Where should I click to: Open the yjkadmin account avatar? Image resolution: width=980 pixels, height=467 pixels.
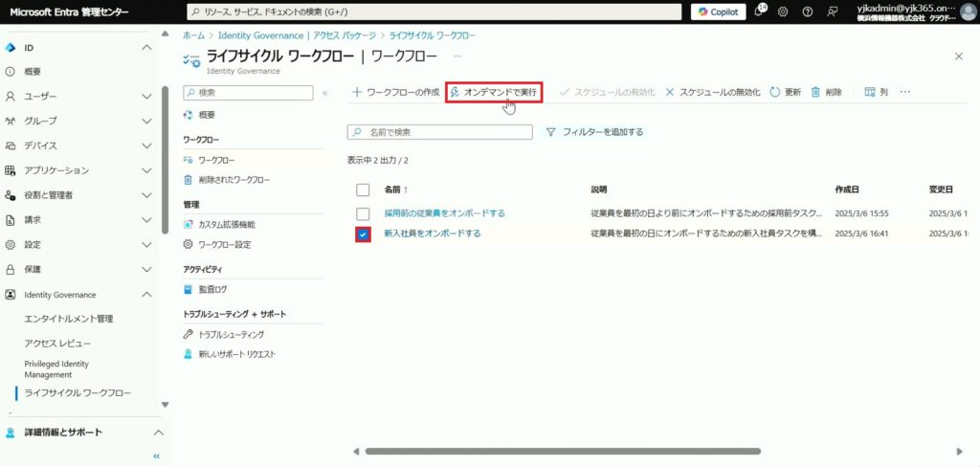[969, 11]
